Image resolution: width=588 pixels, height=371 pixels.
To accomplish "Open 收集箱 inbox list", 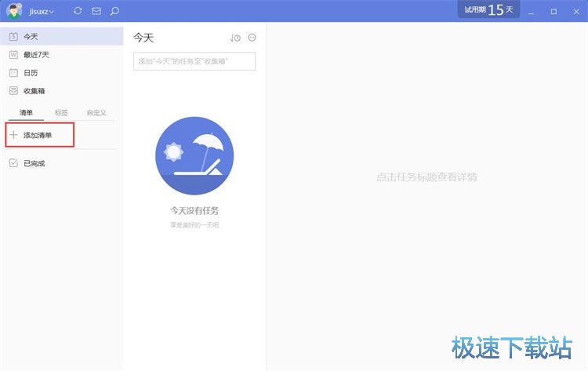I will pyautogui.click(x=61, y=91).
